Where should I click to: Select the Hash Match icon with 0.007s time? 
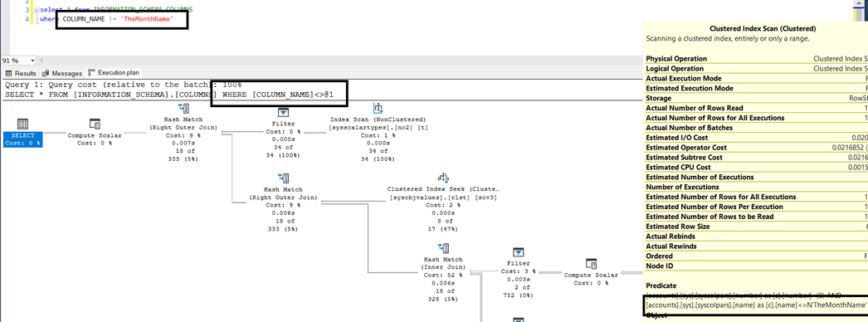tap(183, 108)
